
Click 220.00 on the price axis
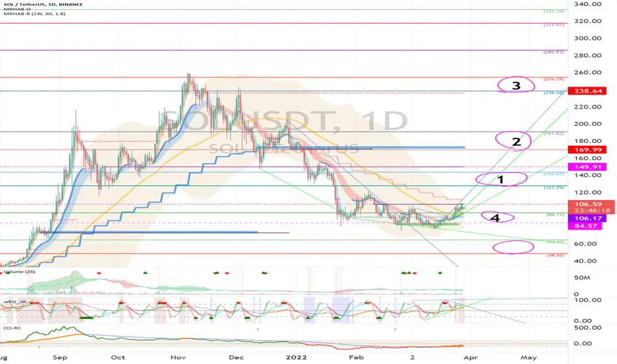[588, 107]
